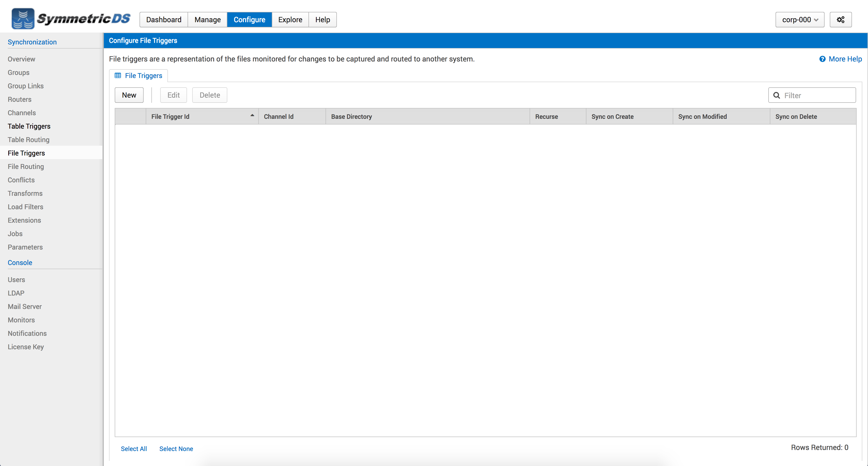Image resolution: width=868 pixels, height=466 pixels.
Task: Go to Table Triggers in sidebar
Action: (29, 126)
